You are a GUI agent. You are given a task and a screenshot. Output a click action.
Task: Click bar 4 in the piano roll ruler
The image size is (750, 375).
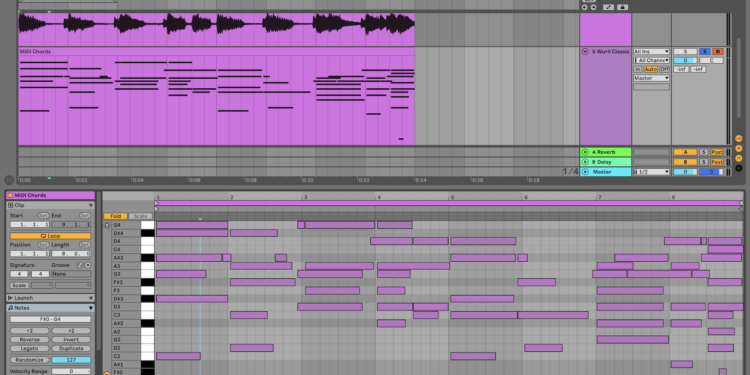pyautogui.click(x=378, y=197)
